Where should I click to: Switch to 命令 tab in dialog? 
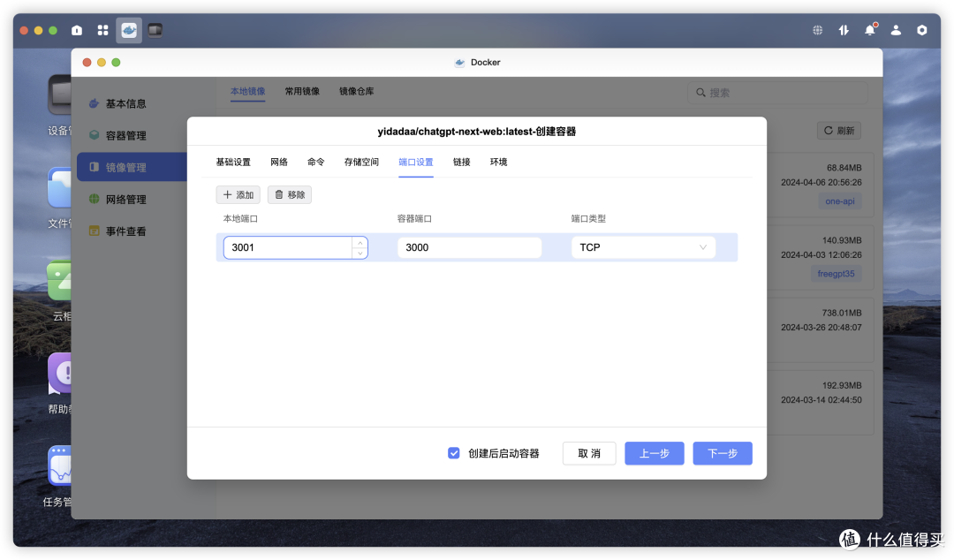(315, 162)
